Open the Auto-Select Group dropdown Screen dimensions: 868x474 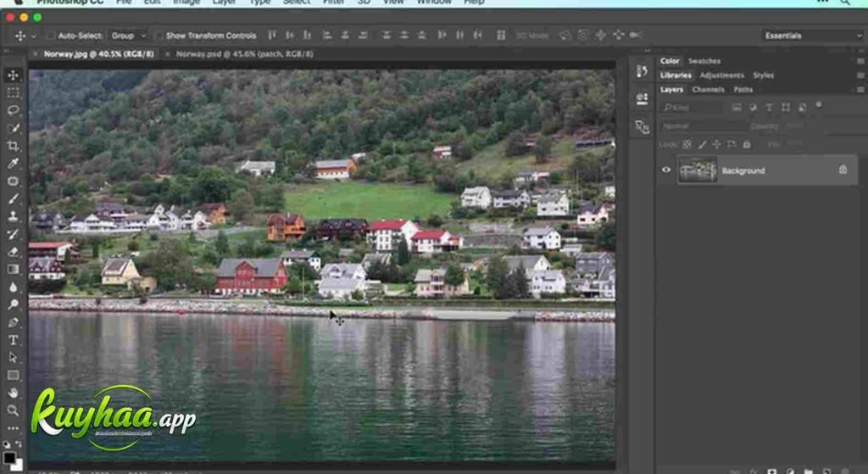128,36
